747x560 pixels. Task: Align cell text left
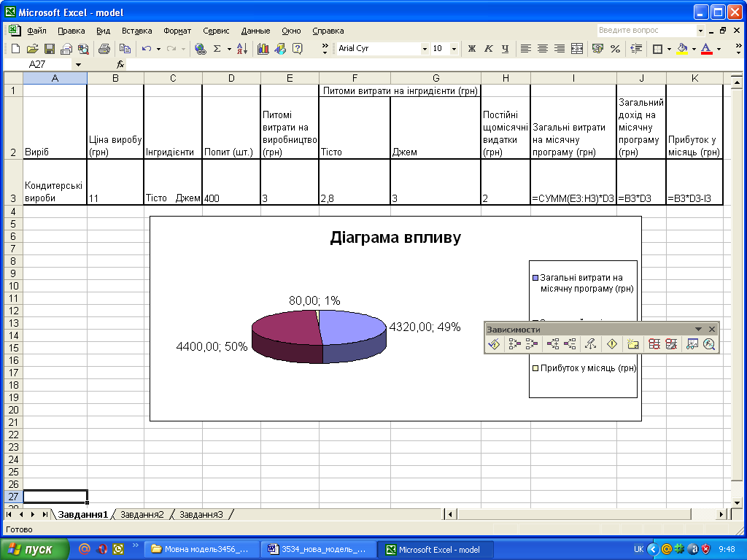click(x=525, y=49)
